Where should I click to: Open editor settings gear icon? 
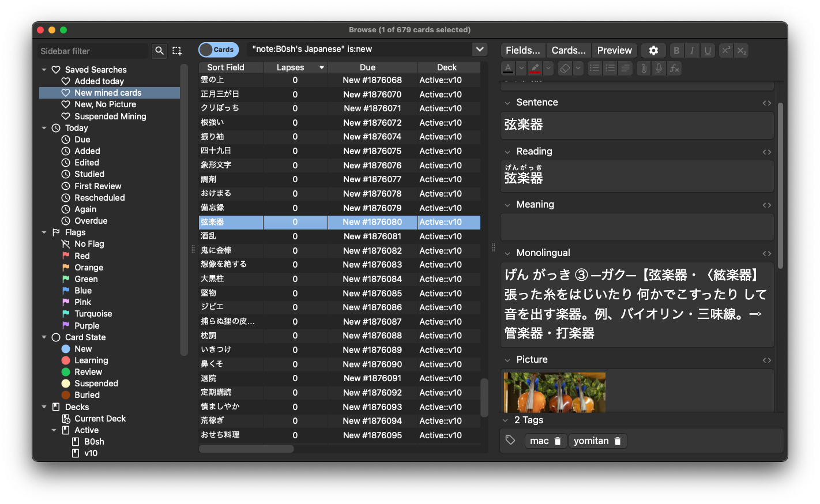click(x=653, y=50)
